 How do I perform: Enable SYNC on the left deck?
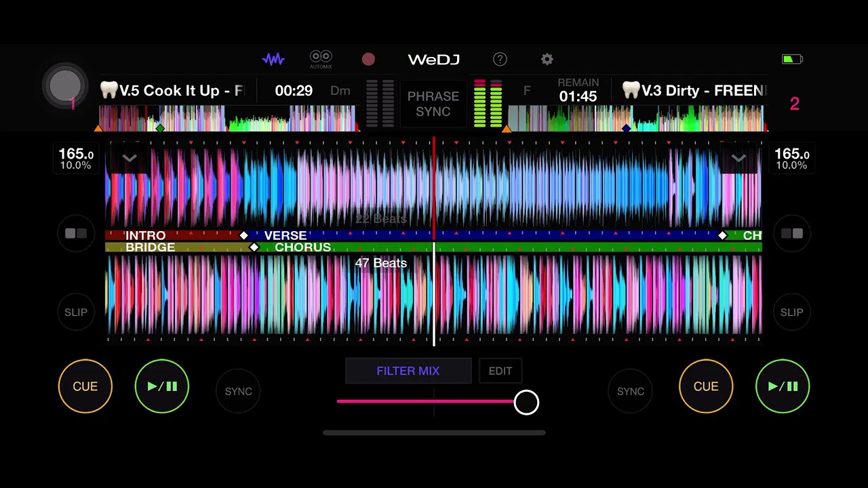click(x=238, y=391)
